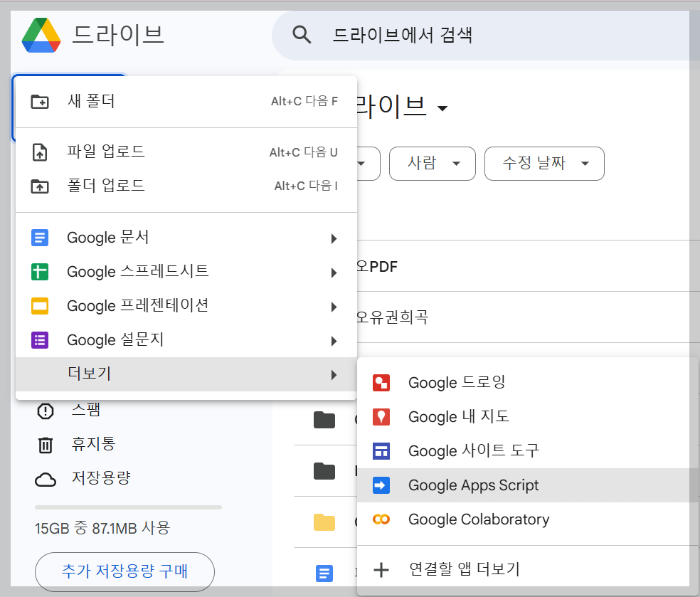Image resolution: width=700 pixels, height=597 pixels.
Task: Open the file row ending in PDF
Action: [528, 267]
